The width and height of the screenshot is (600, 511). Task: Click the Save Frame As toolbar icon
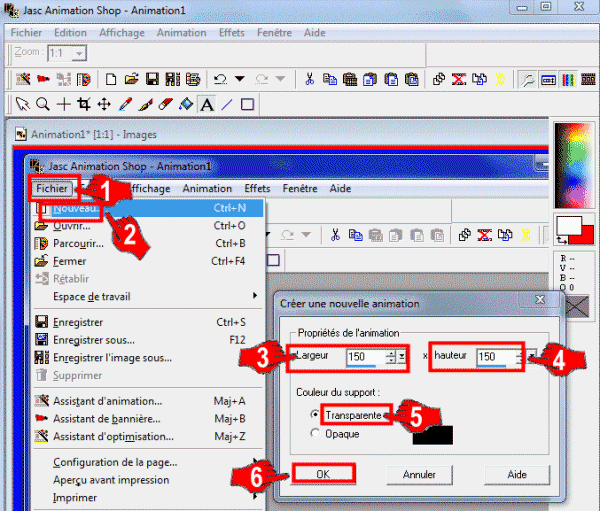point(173,80)
